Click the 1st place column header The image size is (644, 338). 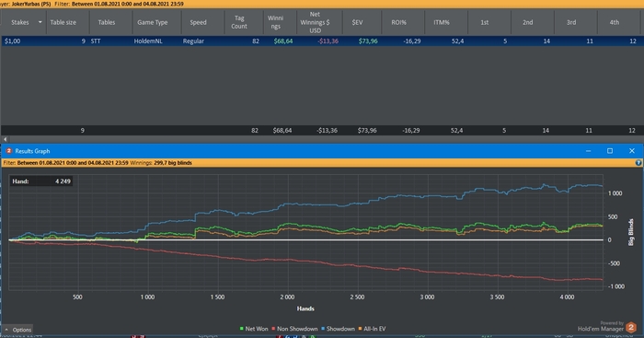pyautogui.click(x=485, y=22)
